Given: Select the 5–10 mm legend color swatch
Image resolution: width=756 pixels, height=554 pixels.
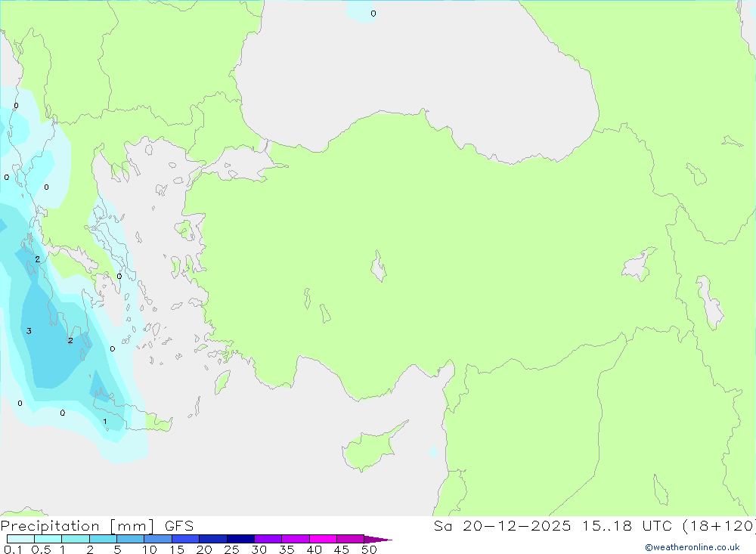Looking at the screenshot, I should tap(130, 539).
